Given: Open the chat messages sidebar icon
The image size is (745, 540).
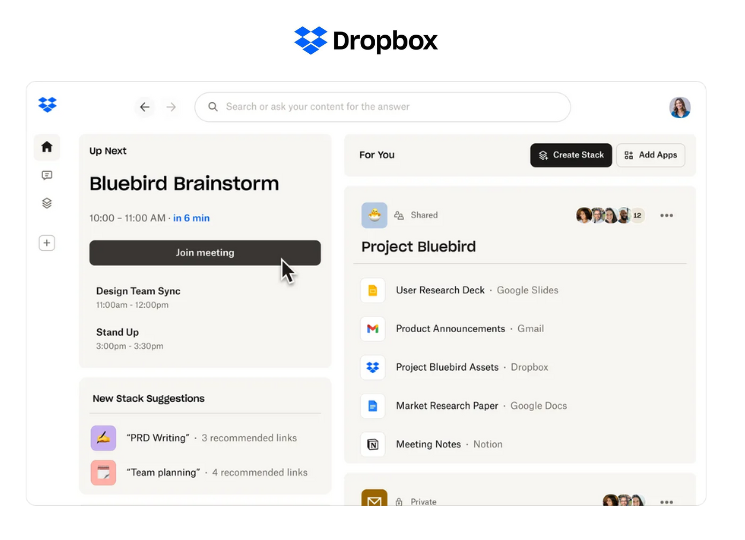Looking at the screenshot, I should (x=47, y=175).
